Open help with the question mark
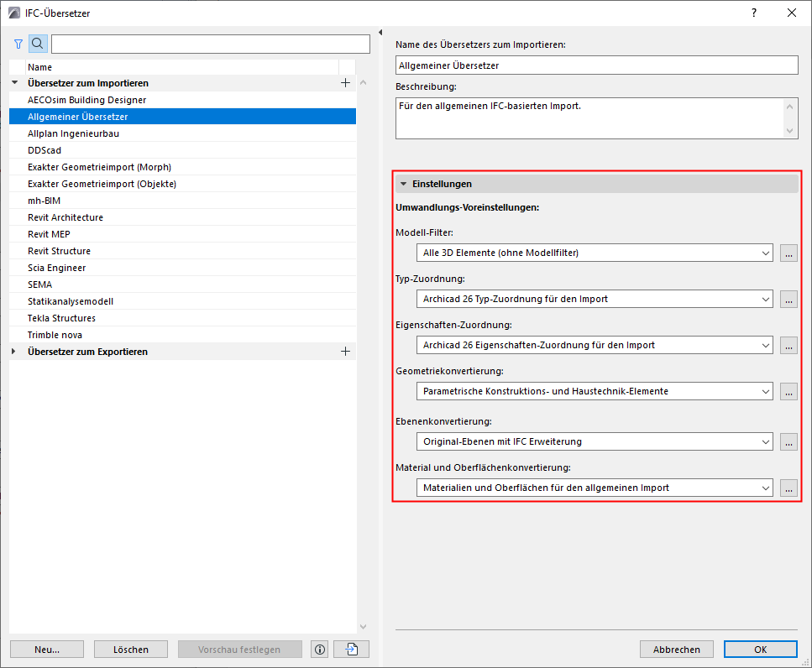812x668 pixels. (x=754, y=13)
